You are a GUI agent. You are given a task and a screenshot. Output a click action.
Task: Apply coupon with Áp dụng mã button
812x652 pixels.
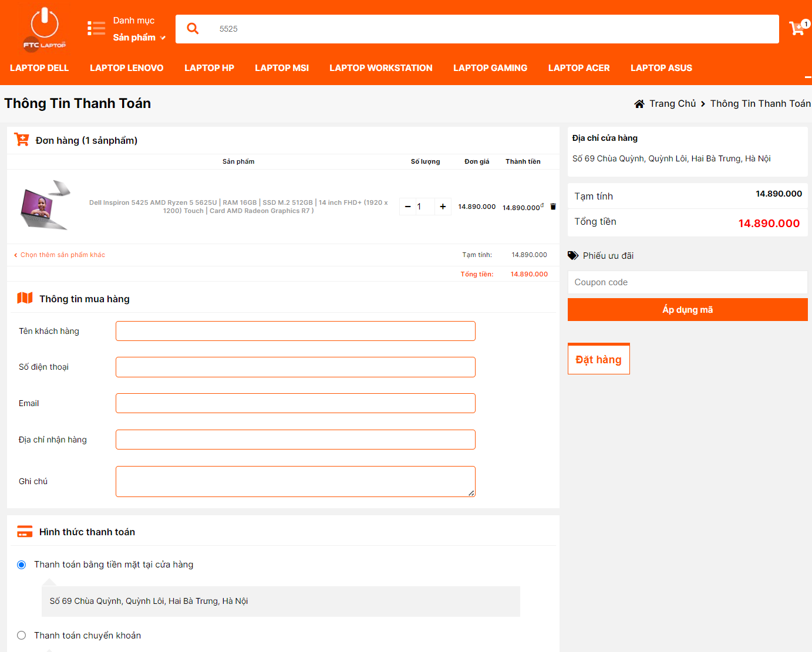(687, 310)
